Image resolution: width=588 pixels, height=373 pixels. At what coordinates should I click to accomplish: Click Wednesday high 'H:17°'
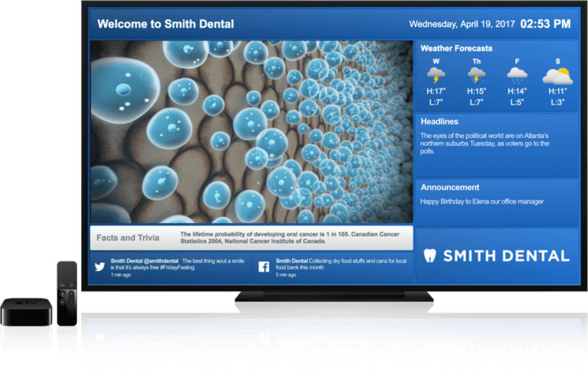pos(436,91)
